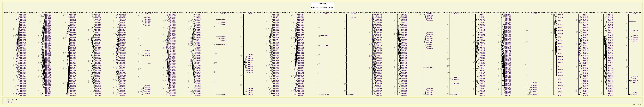Open the PIxLMPG_5A map title

pyautogui.click(x=372, y=12)
